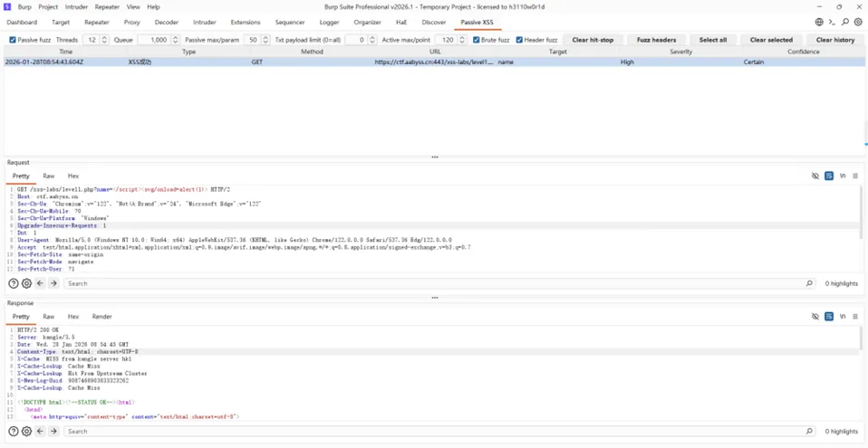Open Burp's browser via globe icon
Image resolution: width=868 pixels, height=448 pixels.
[819, 22]
